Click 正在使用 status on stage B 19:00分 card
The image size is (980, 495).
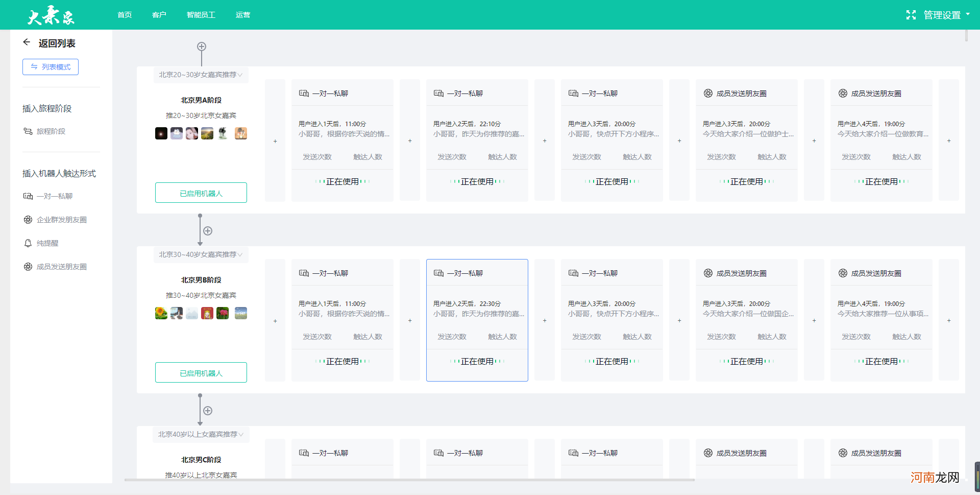(881, 361)
